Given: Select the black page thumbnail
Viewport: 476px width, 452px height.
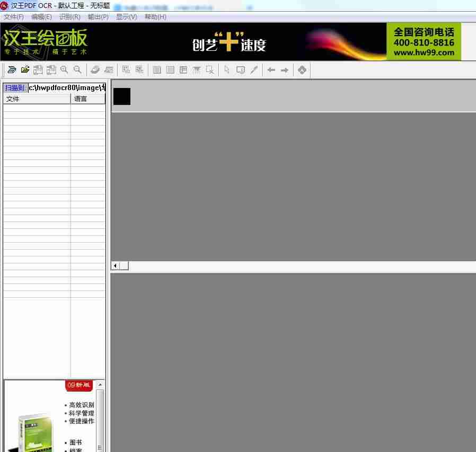Looking at the screenshot, I should tap(122, 96).
